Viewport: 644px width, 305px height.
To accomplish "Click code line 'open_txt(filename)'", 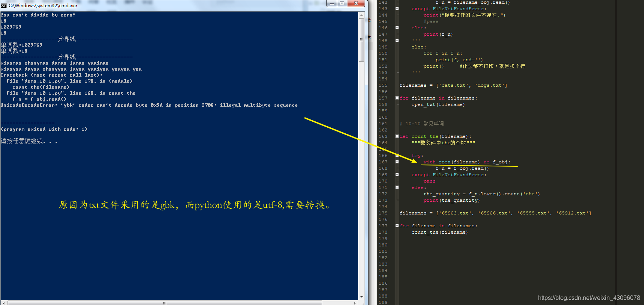I will coord(438,104).
